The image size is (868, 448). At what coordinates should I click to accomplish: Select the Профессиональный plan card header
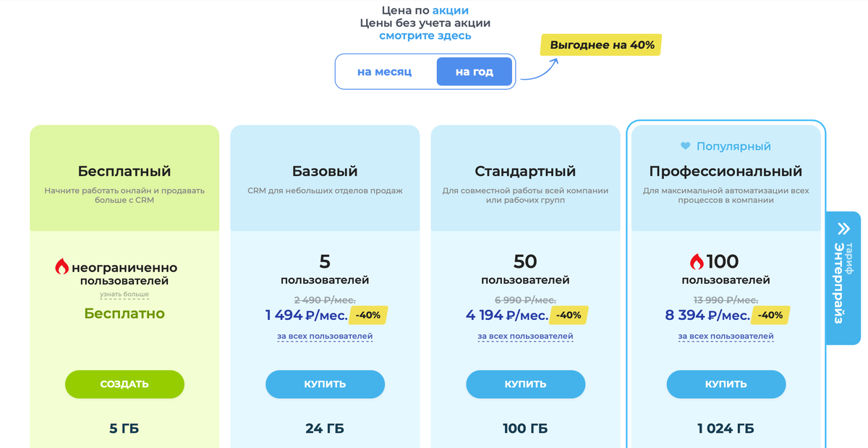click(726, 171)
